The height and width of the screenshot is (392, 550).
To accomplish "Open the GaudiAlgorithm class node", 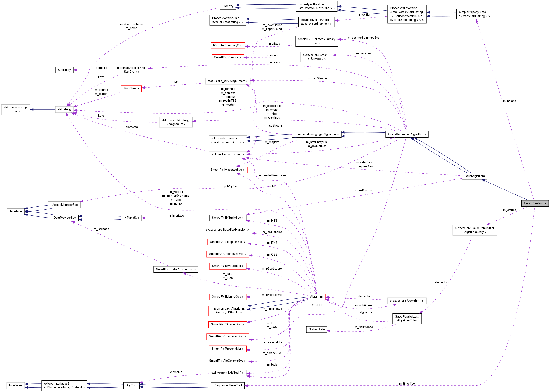I will tap(475, 176).
